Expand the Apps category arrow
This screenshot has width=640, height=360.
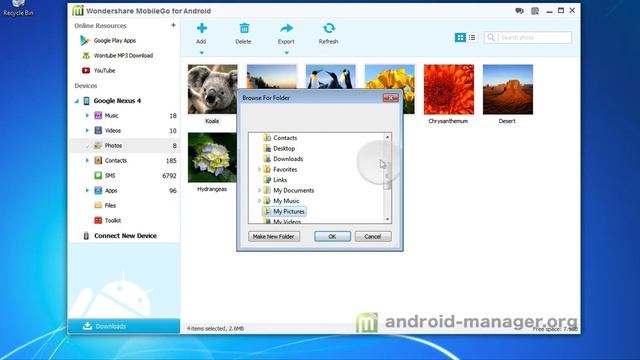click(87, 191)
